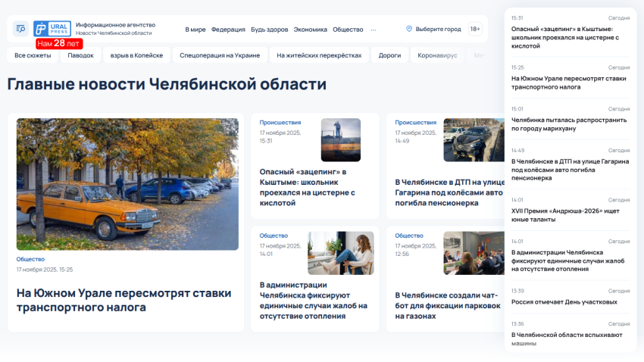644x362 pixels.
Task: Select 'Коронавирус' topic tab
Action: (x=437, y=55)
